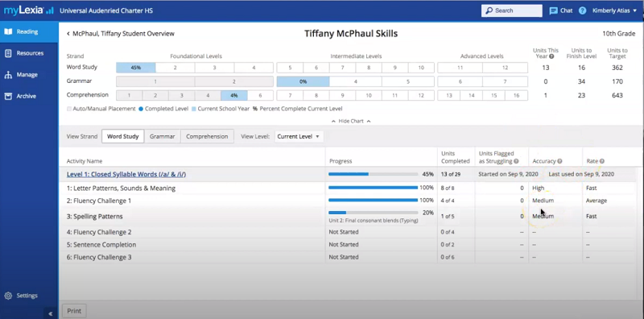Click Word Study level 2 cell

pos(175,68)
